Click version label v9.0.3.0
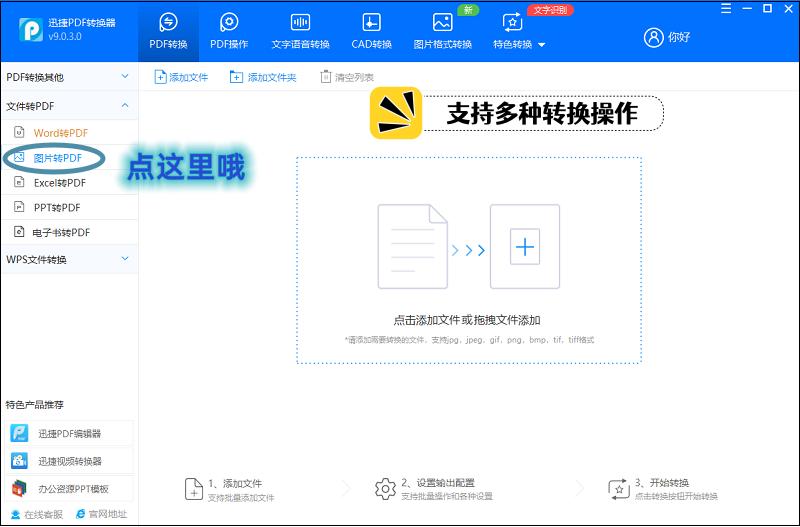 point(65,37)
